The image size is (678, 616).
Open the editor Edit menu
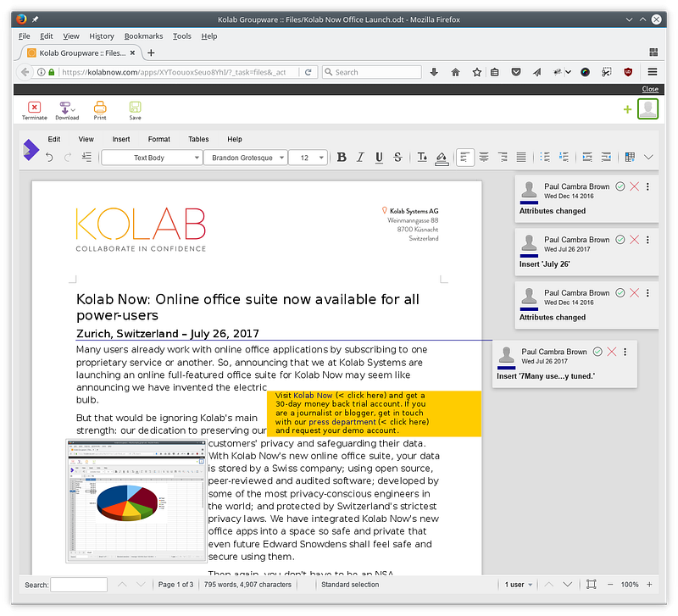click(x=54, y=139)
